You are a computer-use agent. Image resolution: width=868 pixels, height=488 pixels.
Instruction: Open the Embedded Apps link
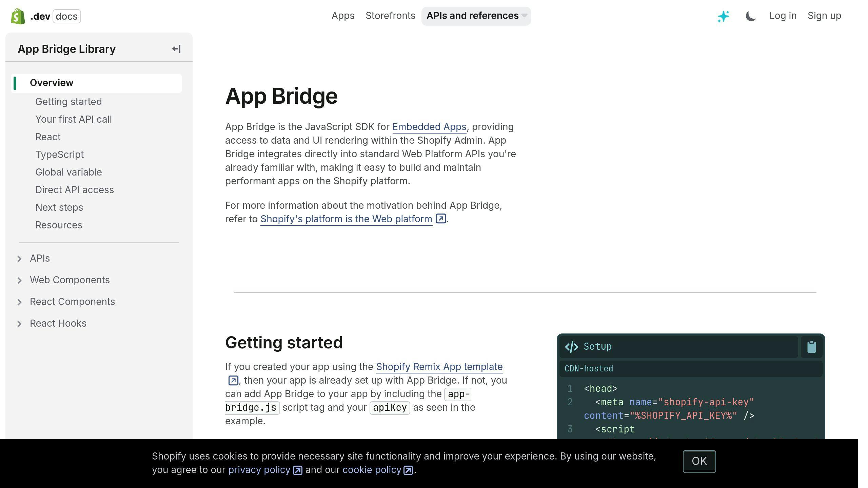(429, 127)
